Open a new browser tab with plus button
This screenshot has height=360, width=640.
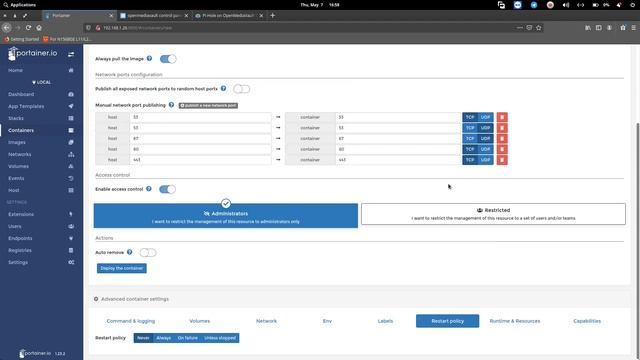coord(273,16)
